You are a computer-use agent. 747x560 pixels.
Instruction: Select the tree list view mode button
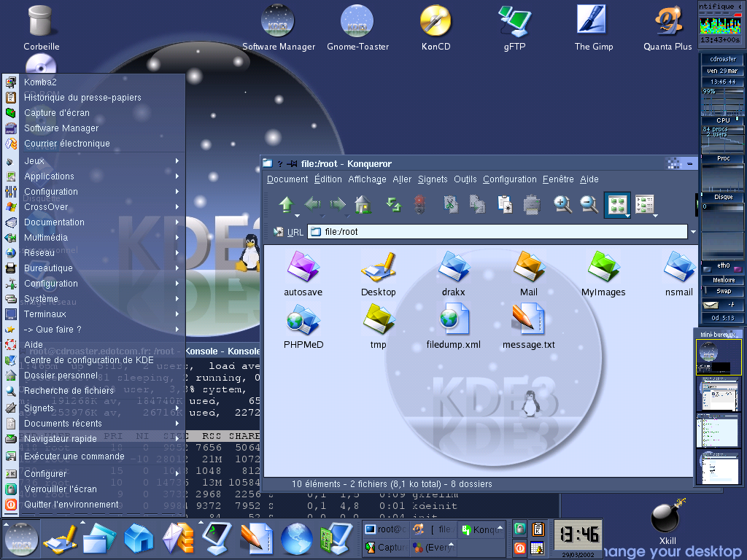point(644,204)
